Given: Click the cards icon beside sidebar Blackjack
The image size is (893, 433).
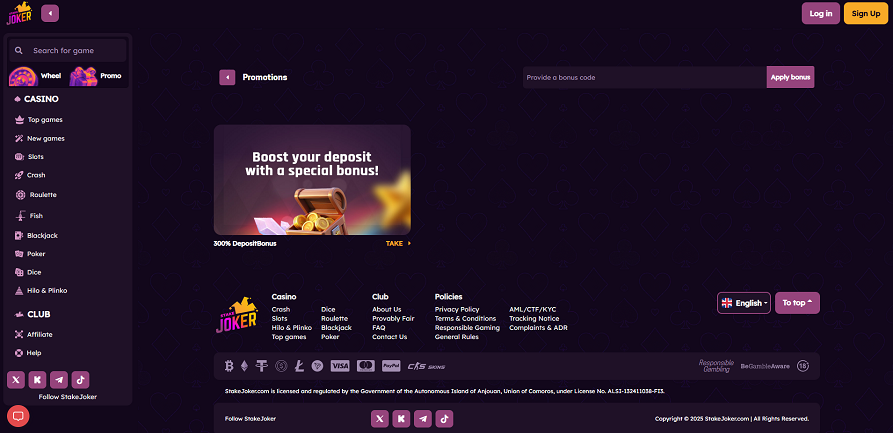Looking at the screenshot, I should [x=19, y=235].
